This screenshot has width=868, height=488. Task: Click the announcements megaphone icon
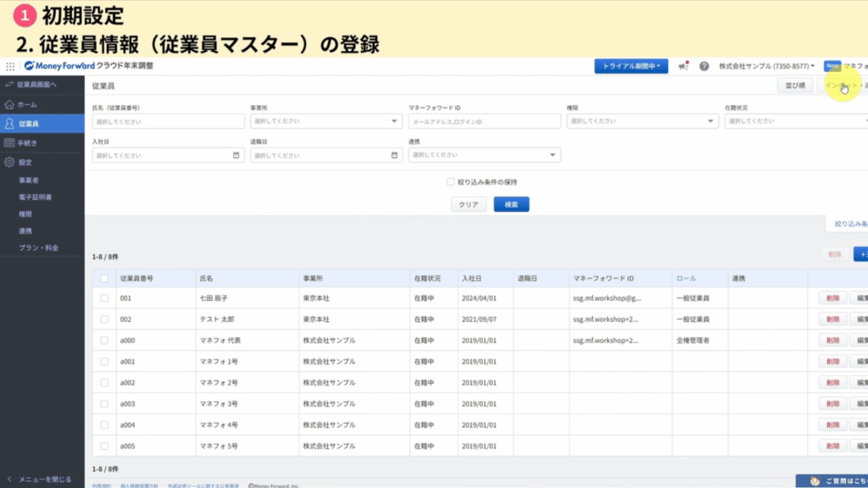click(x=683, y=66)
